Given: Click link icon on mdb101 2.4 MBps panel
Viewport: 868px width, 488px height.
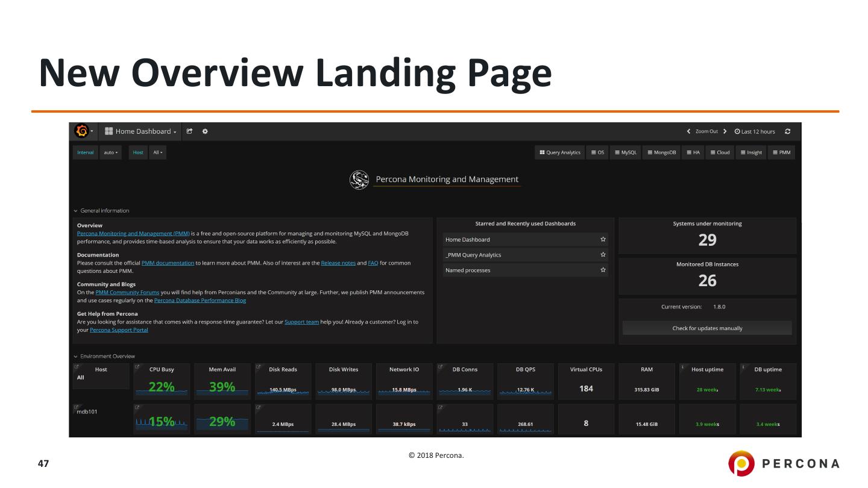Looking at the screenshot, I should tap(259, 407).
